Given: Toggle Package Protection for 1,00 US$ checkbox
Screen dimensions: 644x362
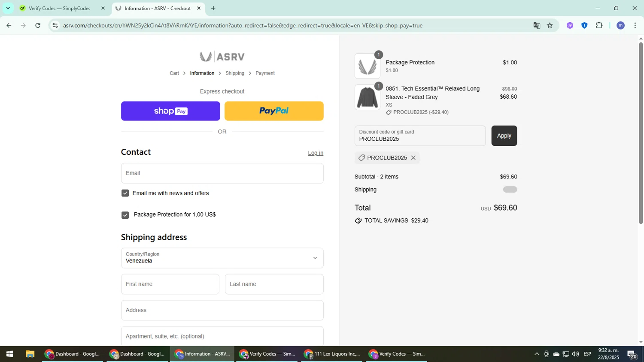Looking at the screenshot, I should click(125, 215).
